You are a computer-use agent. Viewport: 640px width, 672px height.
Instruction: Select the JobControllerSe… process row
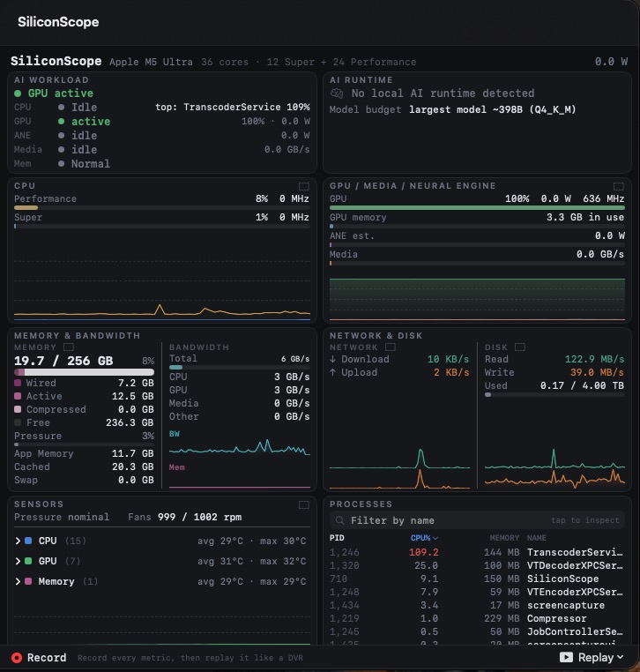pos(477,632)
